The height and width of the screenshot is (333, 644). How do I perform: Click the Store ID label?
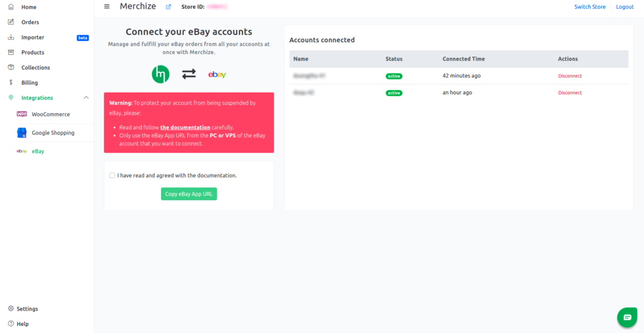coord(193,7)
